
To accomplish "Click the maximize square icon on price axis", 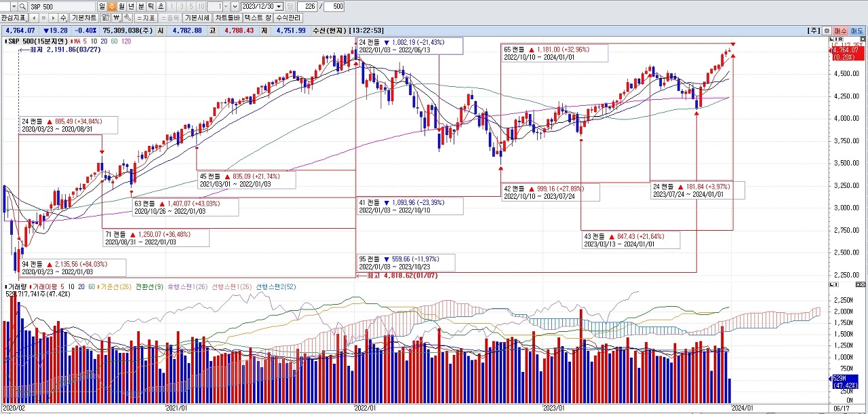I will (863, 39).
